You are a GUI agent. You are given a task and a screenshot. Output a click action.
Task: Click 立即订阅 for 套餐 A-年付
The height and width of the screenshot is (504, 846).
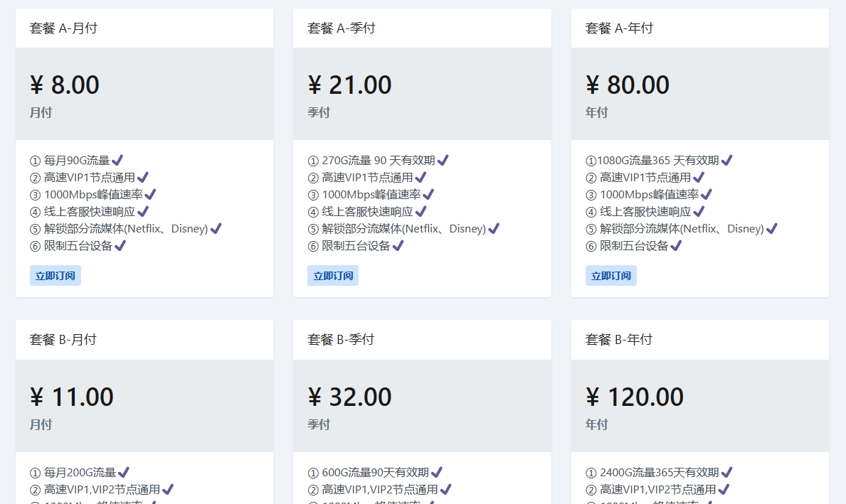[x=611, y=276]
